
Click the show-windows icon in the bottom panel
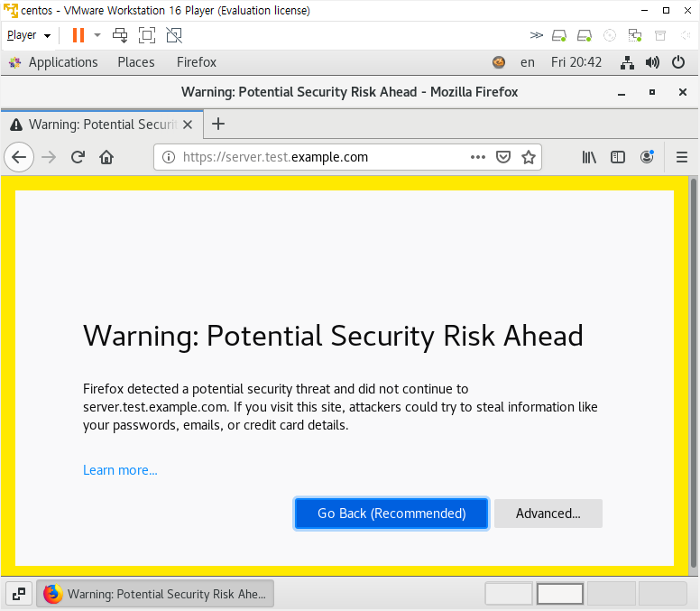click(x=19, y=594)
